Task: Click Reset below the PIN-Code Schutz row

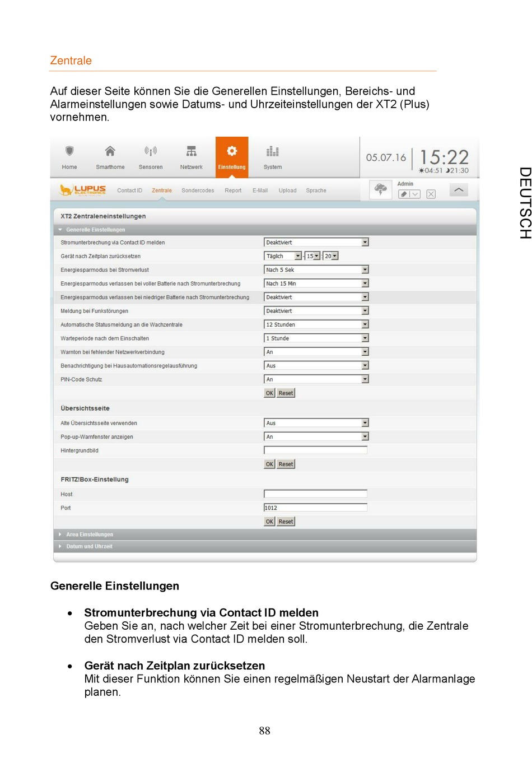Action: [286, 393]
